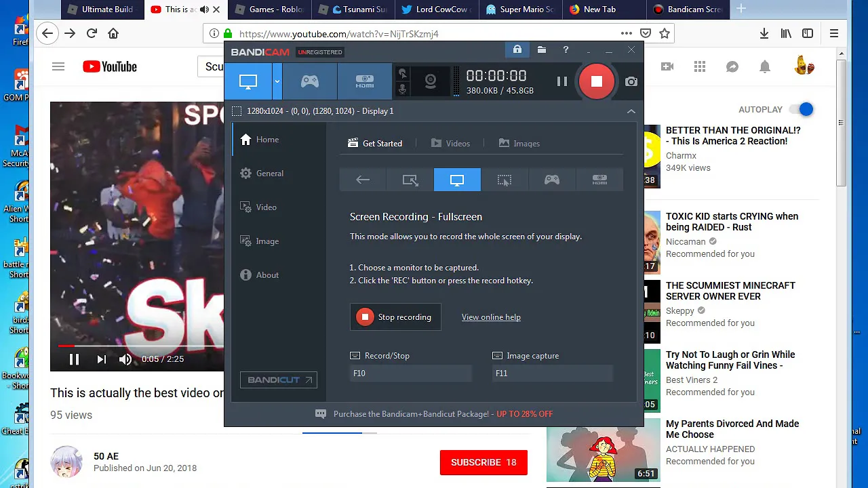Click Record/Stop hotkey field F10
This screenshot has height=488, width=868.
click(410, 373)
